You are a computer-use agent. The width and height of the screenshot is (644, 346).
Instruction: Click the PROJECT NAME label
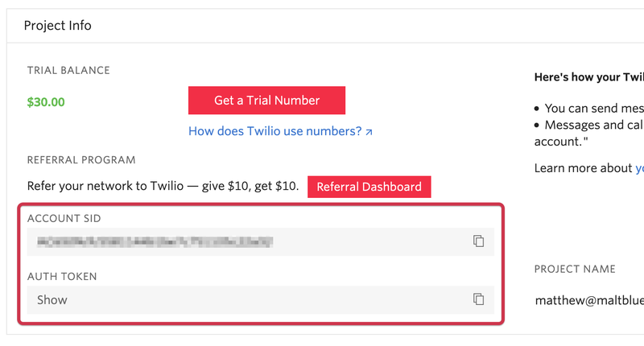tap(575, 269)
